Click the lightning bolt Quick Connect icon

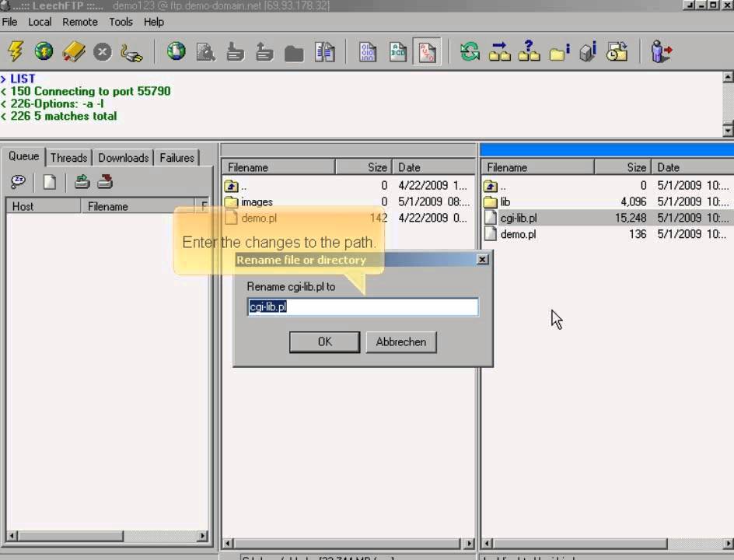pyautogui.click(x=16, y=51)
